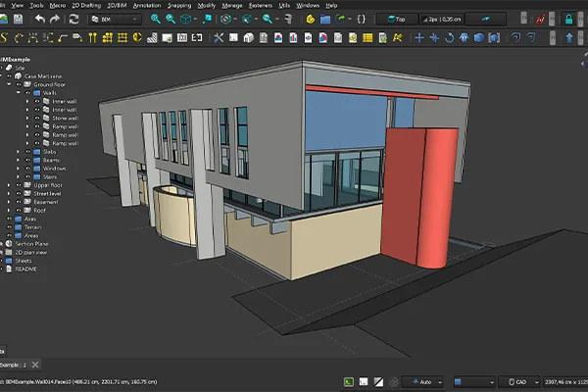Viewport: 588px width, 392px height.
Task: Toggle visibility of Beams folder
Action: coord(27,160)
